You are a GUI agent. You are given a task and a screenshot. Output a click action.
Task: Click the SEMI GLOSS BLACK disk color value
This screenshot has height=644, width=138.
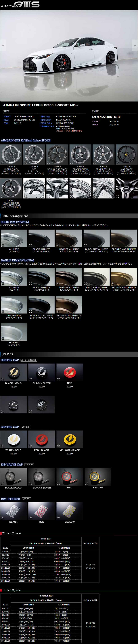(65, 123)
